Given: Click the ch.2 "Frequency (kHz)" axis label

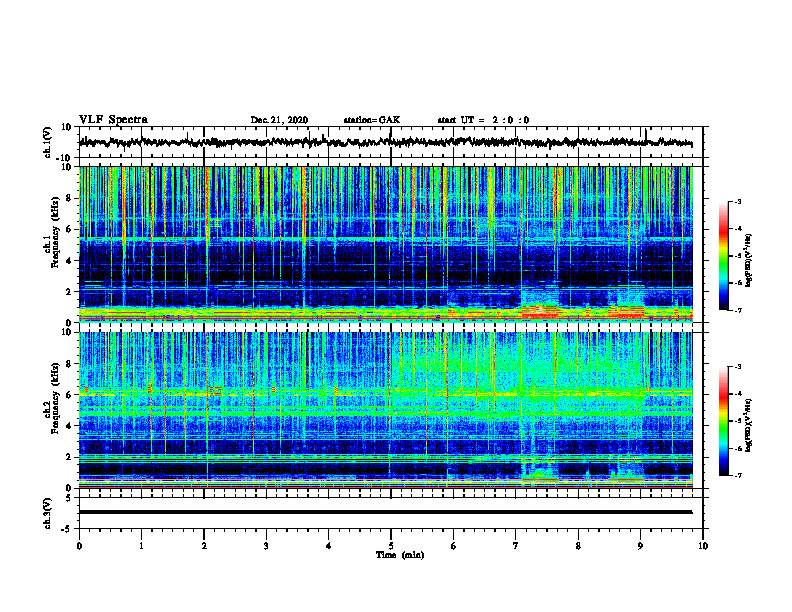Looking at the screenshot, I should 54,398.
